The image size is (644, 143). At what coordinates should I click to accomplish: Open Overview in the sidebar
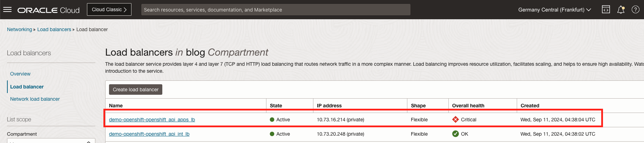coord(20,74)
